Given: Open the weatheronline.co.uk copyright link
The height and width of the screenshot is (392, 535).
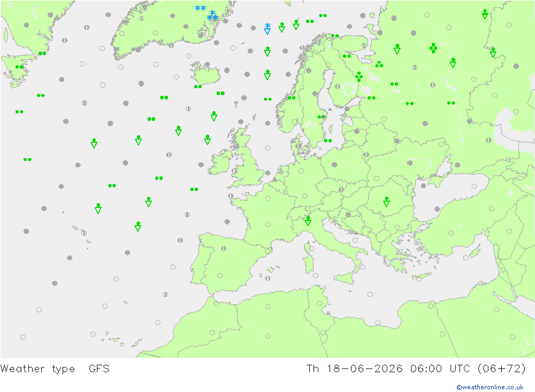Looking at the screenshot, I should coord(490,387).
